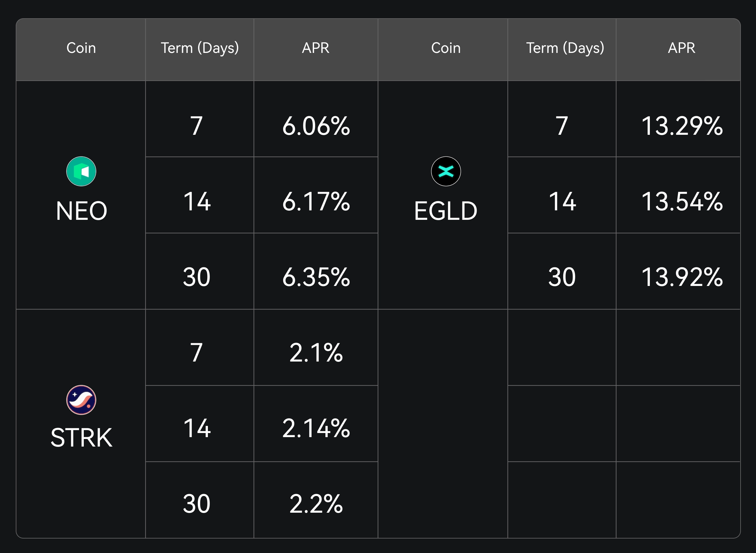The height and width of the screenshot is (553, 756).
Task: Click the left Term (Days) header
Action: coord(199,48)
